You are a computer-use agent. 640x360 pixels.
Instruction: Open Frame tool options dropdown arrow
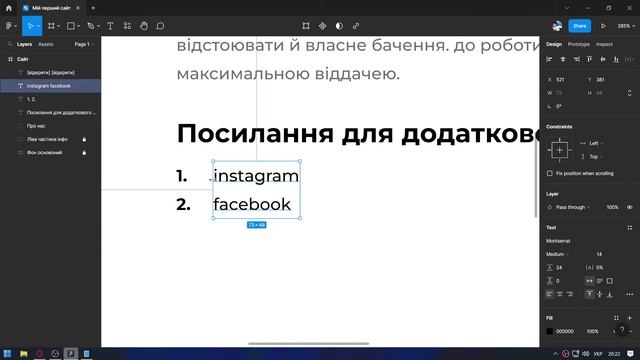click(59, 26)
